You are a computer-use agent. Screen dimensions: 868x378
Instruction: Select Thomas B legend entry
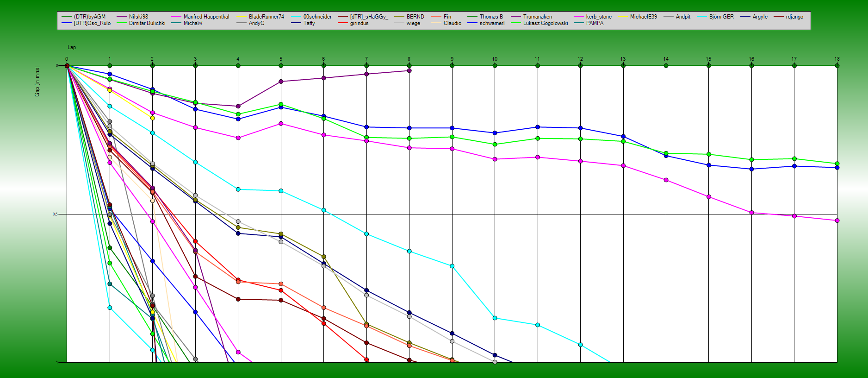click(x=491, y=17)
